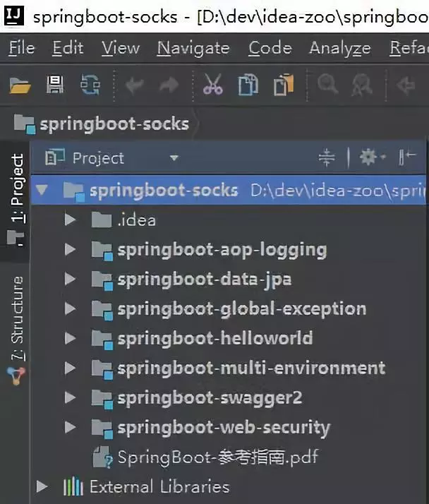Click the Open folder toolbar icon

click(x=20, y=85)
